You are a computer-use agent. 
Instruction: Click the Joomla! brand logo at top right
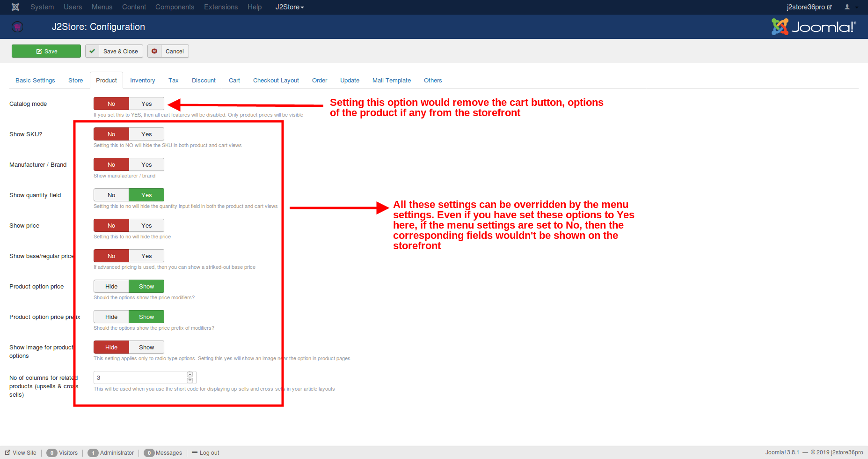813,27
